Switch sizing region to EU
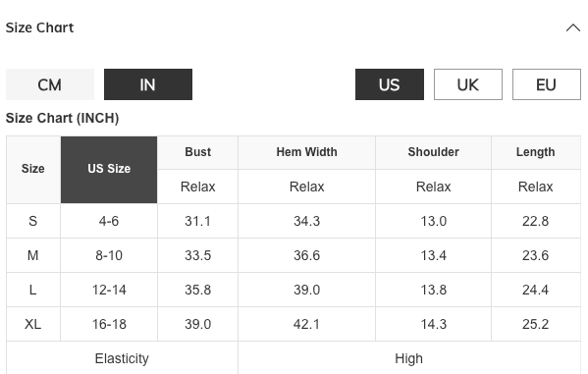588x374 pixels. (x=547, y=84)
